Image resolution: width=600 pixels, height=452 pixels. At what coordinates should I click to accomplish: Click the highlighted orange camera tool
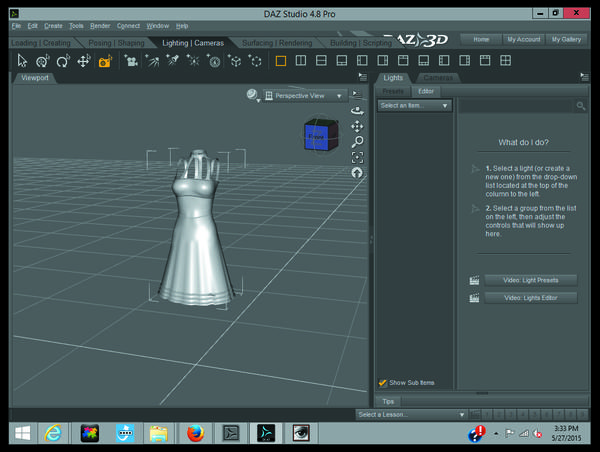click(104, 61)
